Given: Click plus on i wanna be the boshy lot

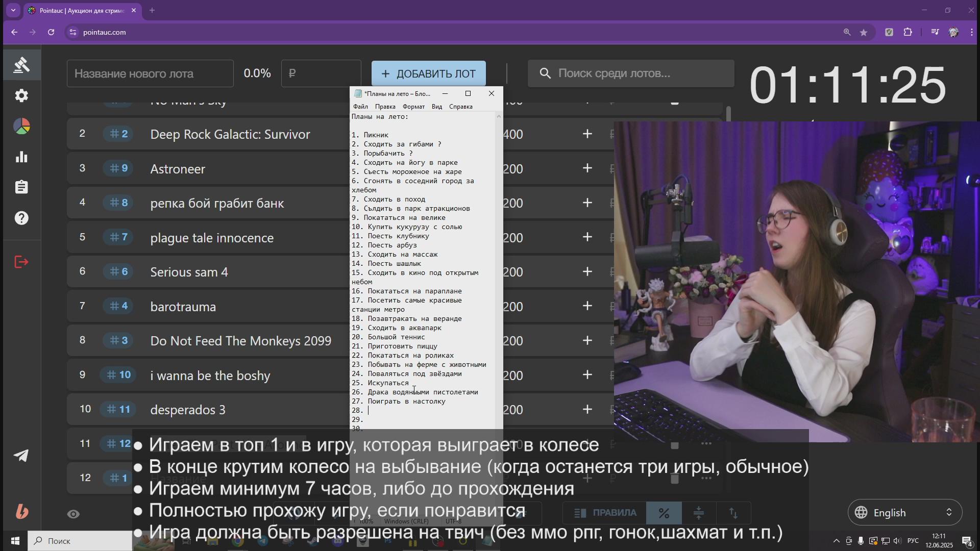Looking at the screenshot, I should pyautogui.click(x=587, y=375).
